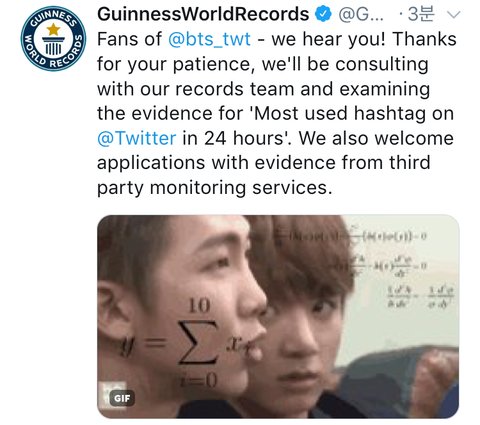Screen dimensions: 480x425
Task: Click the 'with our records team' text line
Action: (x=196, y=89)
